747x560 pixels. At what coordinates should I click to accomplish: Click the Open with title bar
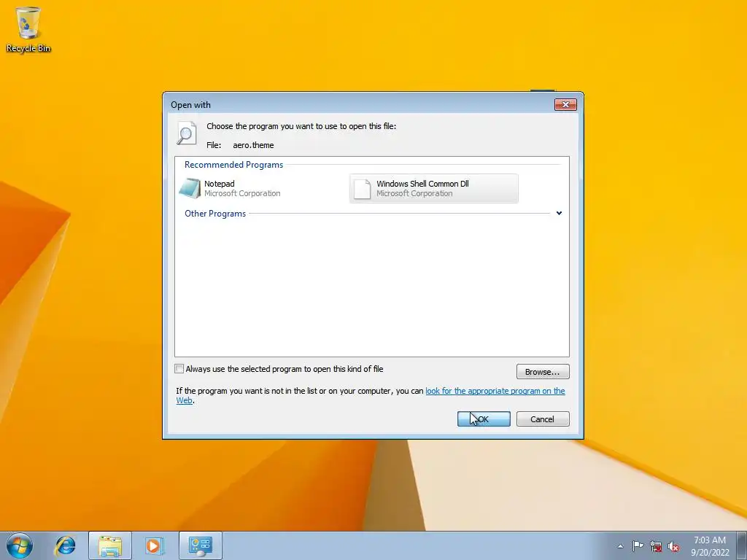tap(360, 104)
